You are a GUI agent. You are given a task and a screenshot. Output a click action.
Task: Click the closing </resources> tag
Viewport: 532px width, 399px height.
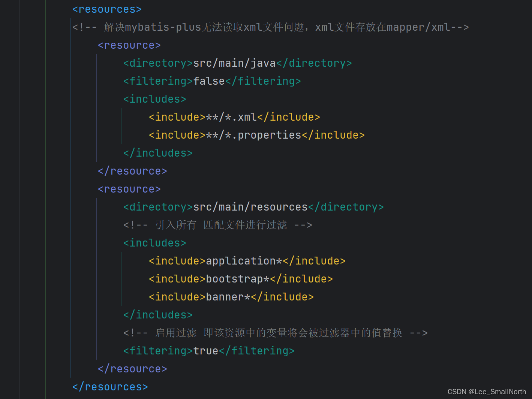[110, 387]
